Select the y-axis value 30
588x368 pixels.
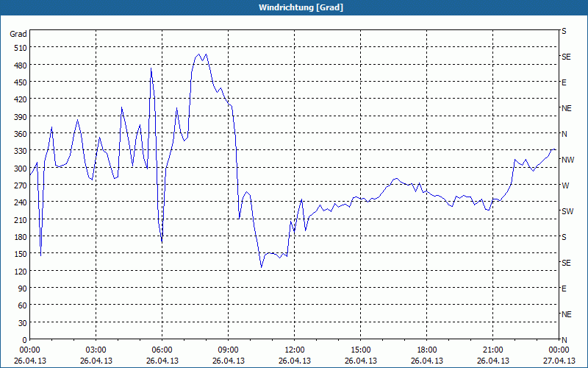coord(22,323)
